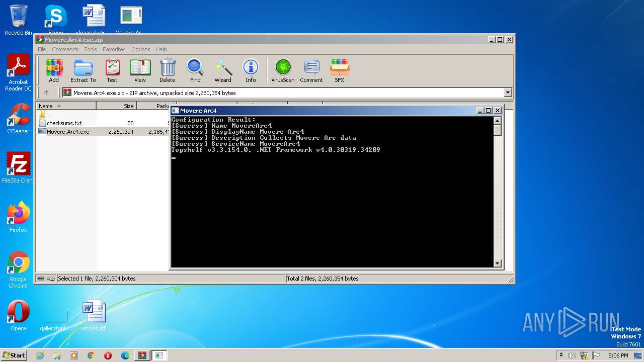The image size is (644, 362).
Task: Switch to Movere Arc4 console taskbar button
Action: tap(159, 355)
